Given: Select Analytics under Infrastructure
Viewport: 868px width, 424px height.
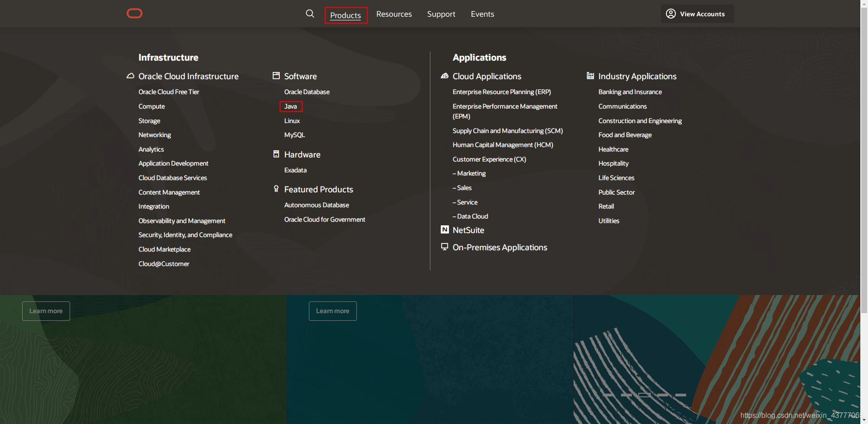Looking at the screenshot, I should click(x=151, y=149).
